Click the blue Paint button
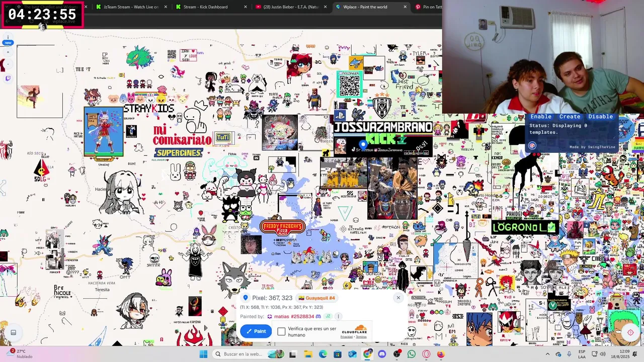 [256, 331]
